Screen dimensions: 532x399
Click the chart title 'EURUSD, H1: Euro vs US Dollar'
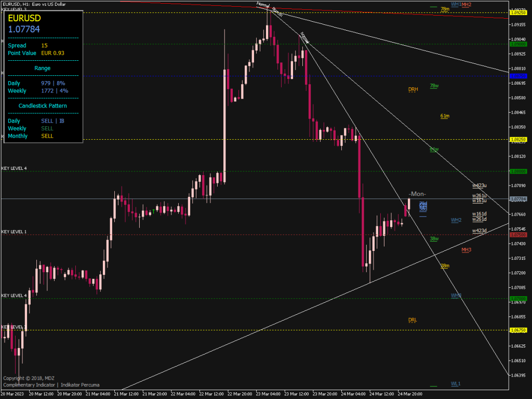pyautogui.click(x=34, y=4)
